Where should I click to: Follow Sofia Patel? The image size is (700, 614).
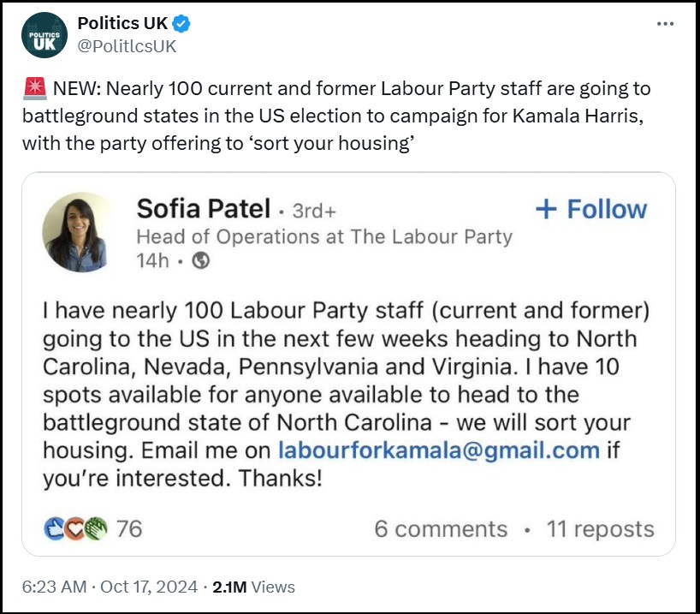click(590, 210)
